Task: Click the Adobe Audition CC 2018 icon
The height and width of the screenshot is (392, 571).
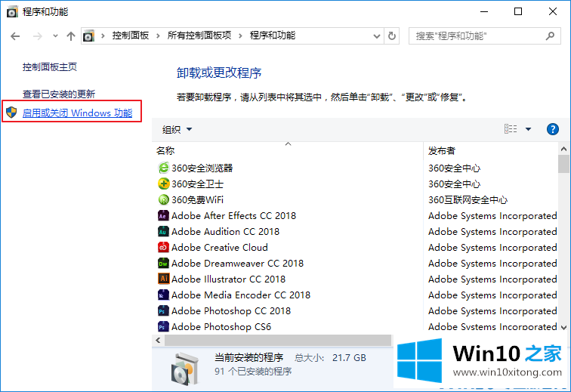Action: (x=163, y=232)
